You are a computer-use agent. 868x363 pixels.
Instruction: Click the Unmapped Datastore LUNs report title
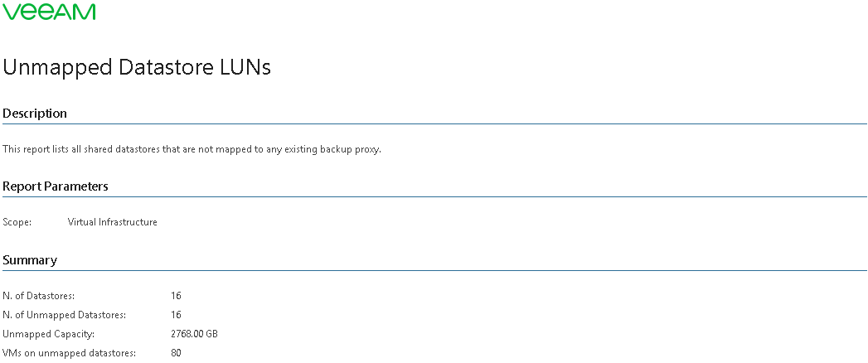tap(137, 68)
